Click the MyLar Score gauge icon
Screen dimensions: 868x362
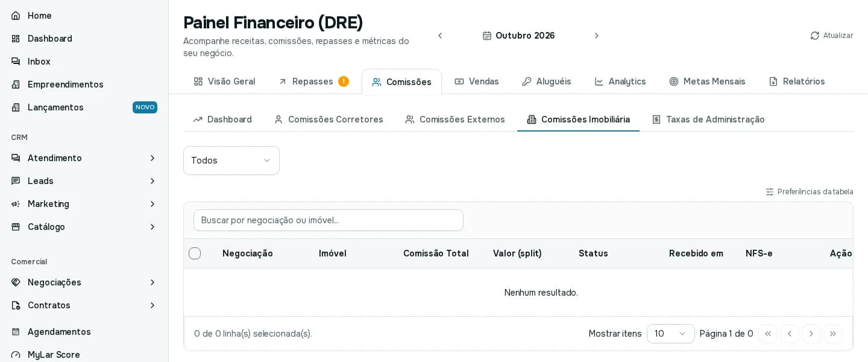point(16,355)
